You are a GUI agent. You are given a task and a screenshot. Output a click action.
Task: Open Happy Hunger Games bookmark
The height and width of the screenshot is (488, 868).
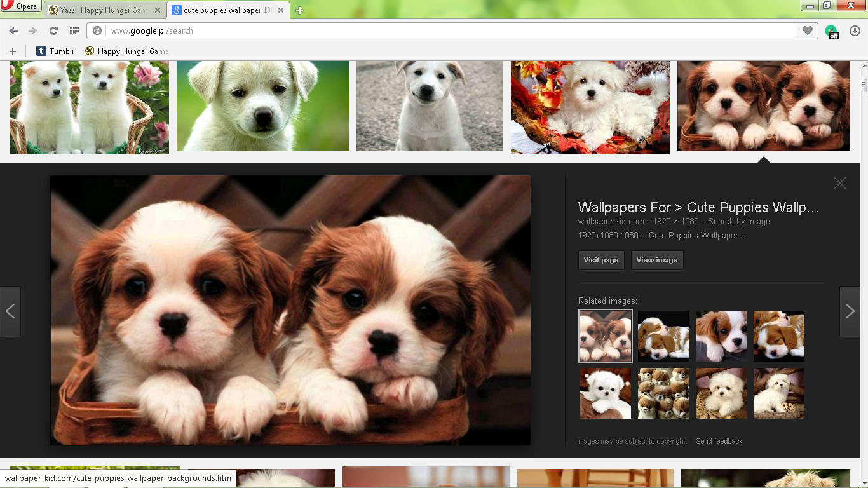(126, 51)
